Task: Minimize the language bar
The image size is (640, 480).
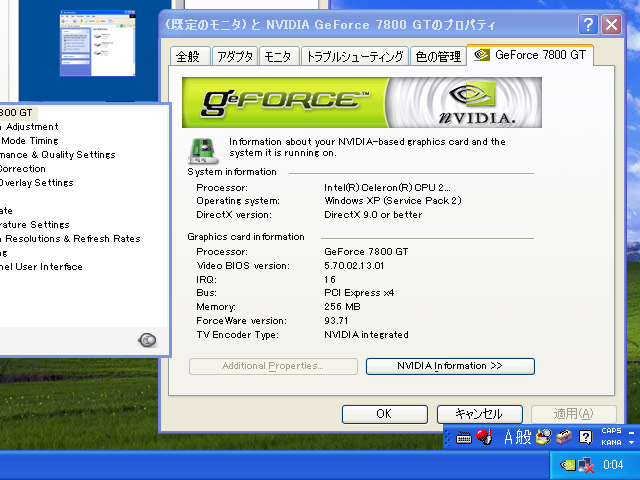Action: point(631,432)
